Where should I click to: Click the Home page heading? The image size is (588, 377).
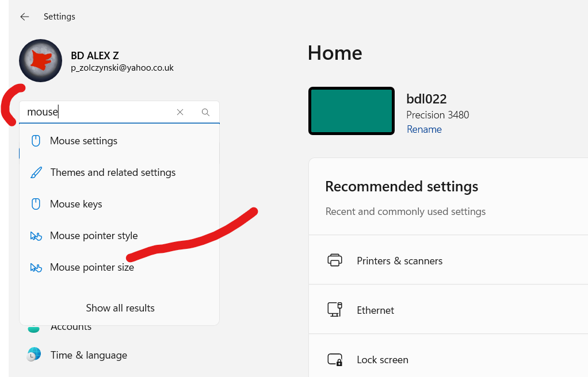point(335,53)
